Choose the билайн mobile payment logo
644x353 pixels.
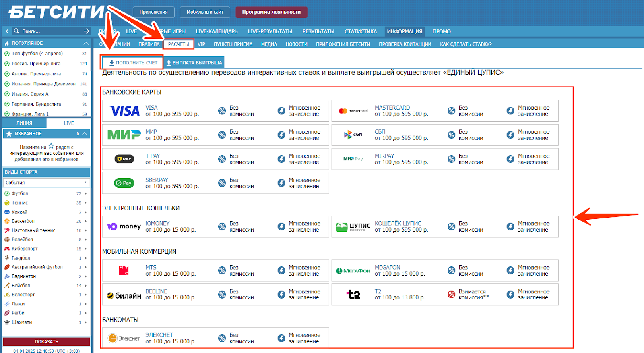(x=124, y=295)
